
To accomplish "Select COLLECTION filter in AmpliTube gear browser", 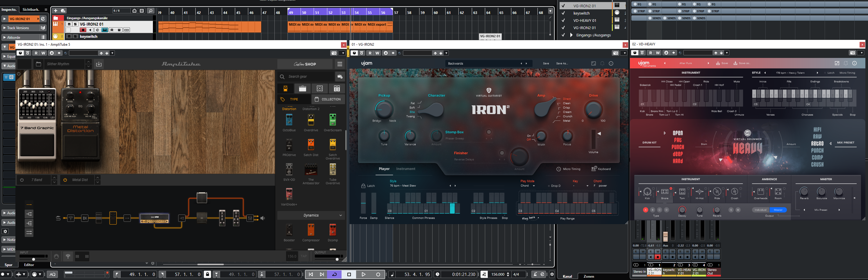I will tap(328, 99).
